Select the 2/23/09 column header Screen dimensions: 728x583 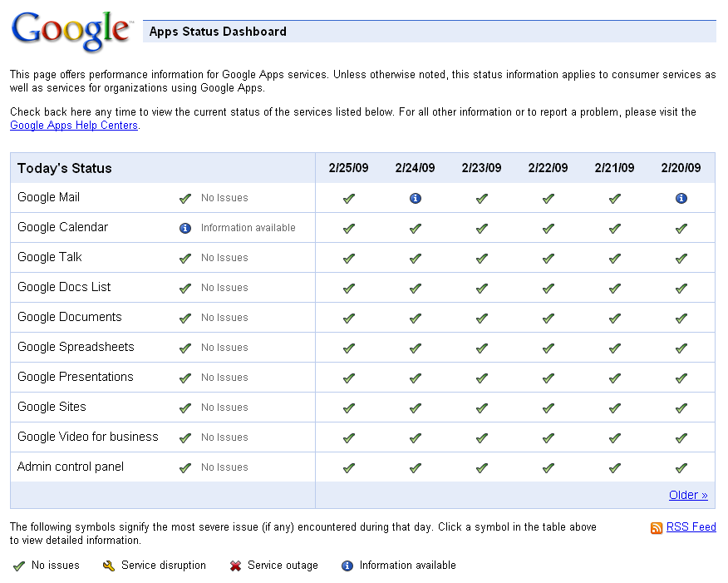tap(481, 167)
